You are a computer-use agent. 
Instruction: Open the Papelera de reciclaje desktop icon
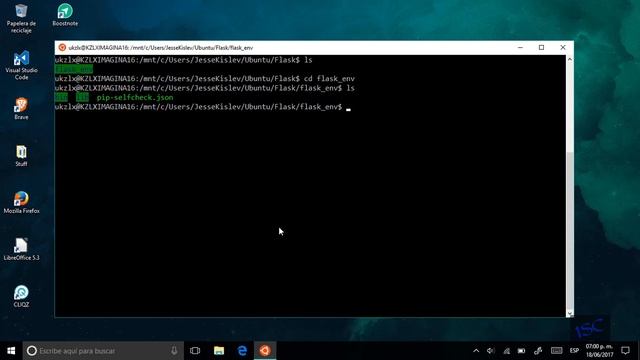21,18
